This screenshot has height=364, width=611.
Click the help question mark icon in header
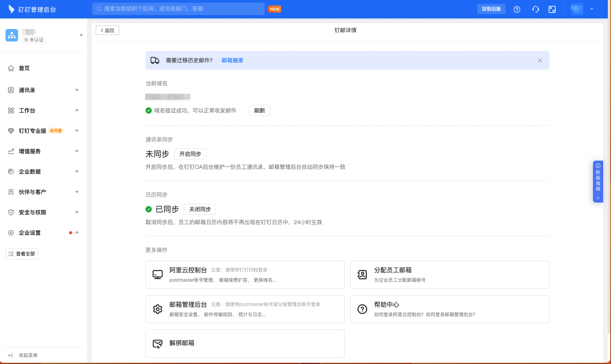click(x=517, y=9)
